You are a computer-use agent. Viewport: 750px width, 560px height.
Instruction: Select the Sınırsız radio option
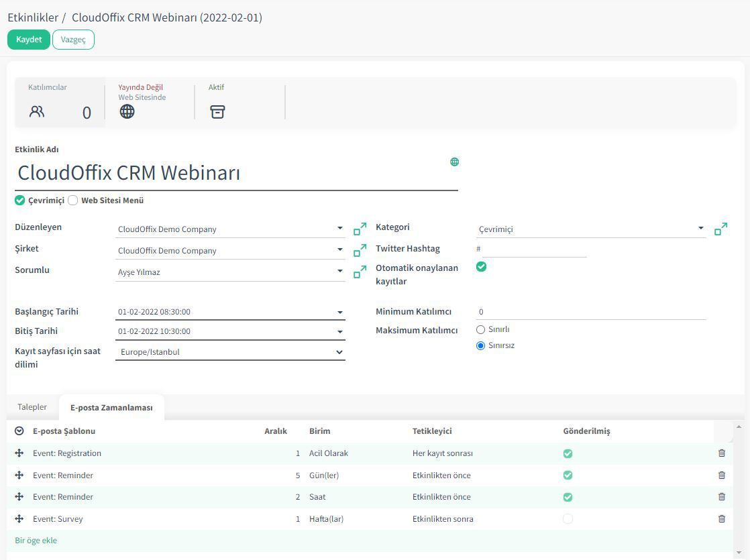coord(481,345)
